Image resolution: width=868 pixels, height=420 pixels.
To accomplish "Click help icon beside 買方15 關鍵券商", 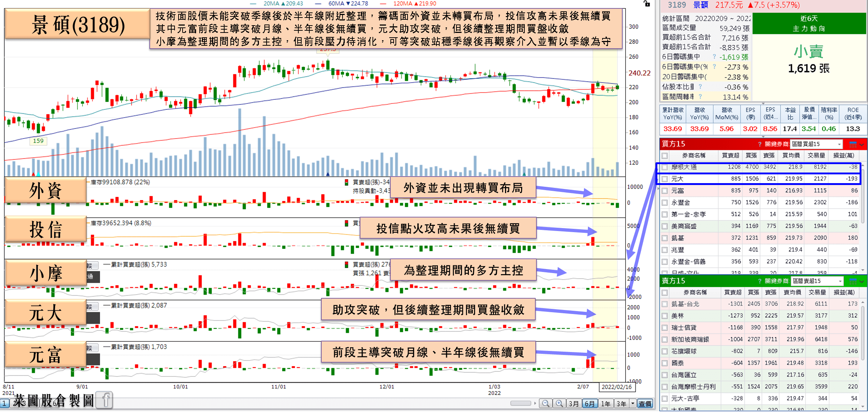I will pos(760,144).
